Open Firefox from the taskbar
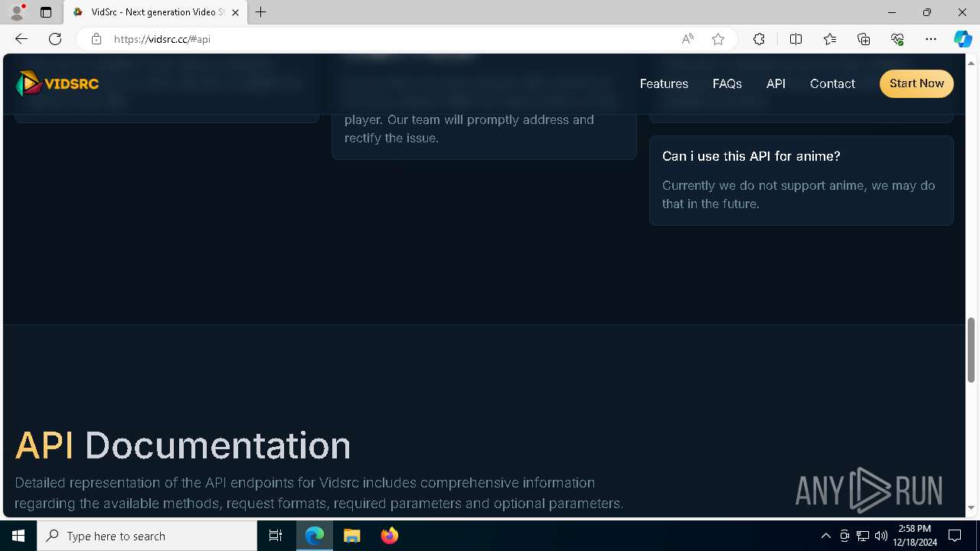The width and height of the screenshot is (980, 551). 389,536
